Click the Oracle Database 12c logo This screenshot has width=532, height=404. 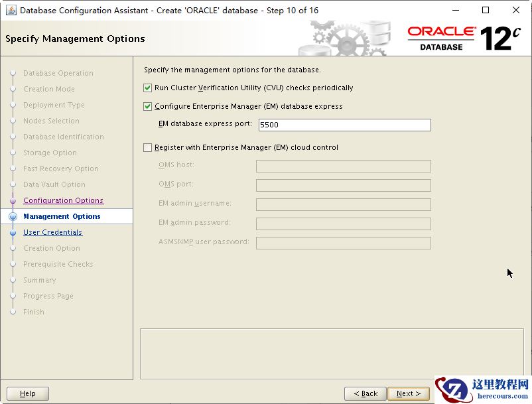(464, 38)
